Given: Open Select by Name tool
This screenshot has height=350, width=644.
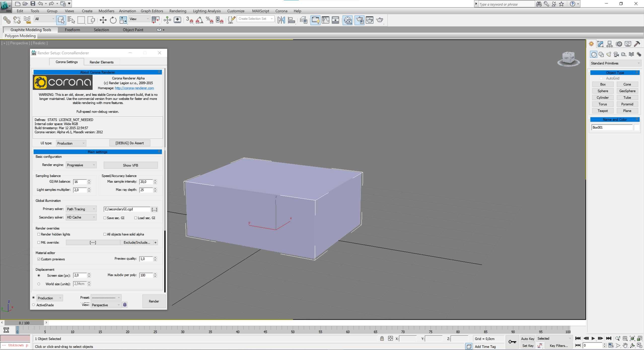Looking at the screenshot, I should (71, 20).
